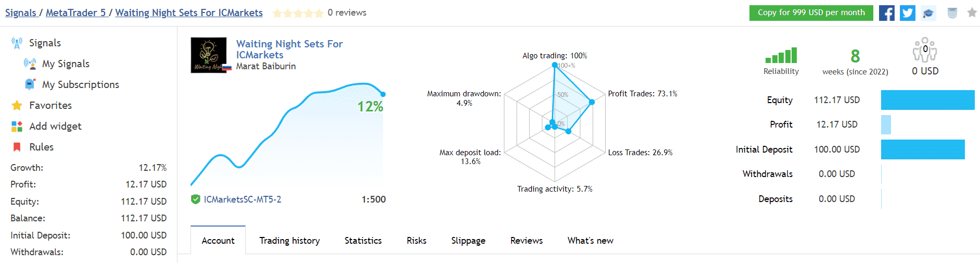Share signal on Twitter icon
This screenshot has width=980, height=263.
908,13
